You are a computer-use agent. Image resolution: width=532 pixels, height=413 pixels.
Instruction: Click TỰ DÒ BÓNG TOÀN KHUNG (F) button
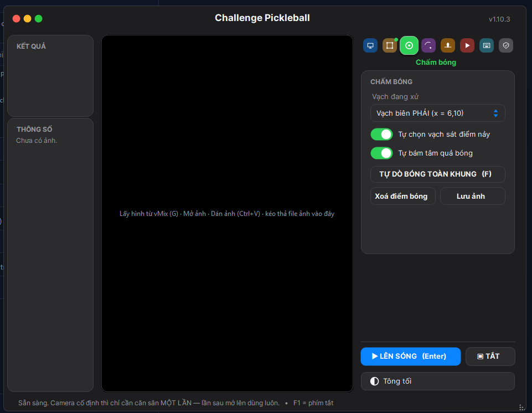click(438, 174)
